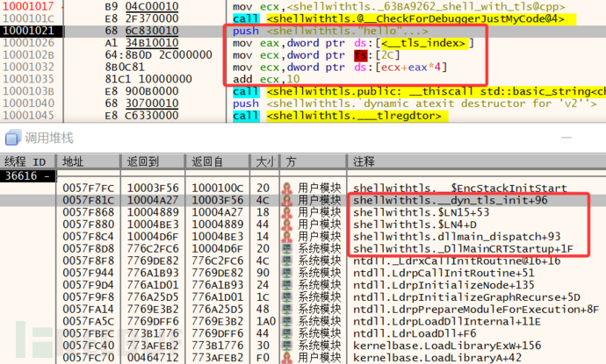Click the call to CheckForDebuggerJustMyCode instruction

pyautogui.click(x=404, y=18)
